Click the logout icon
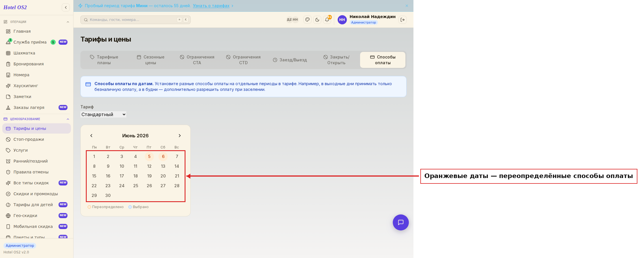 (x=403, y=20)
